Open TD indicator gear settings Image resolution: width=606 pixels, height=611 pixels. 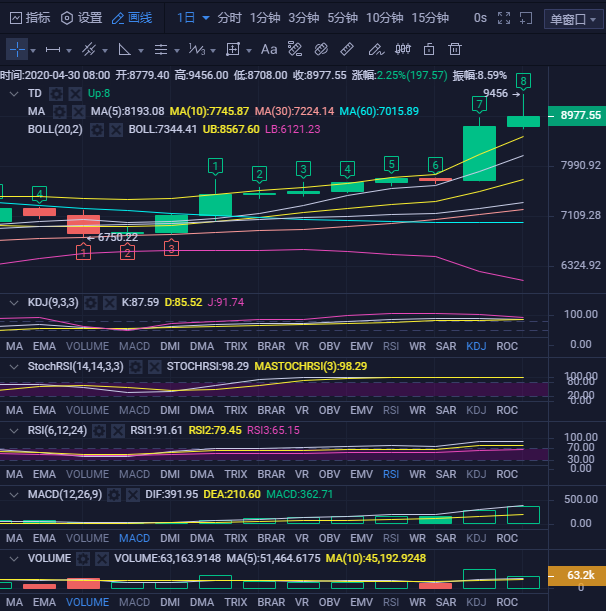[56, 94]
